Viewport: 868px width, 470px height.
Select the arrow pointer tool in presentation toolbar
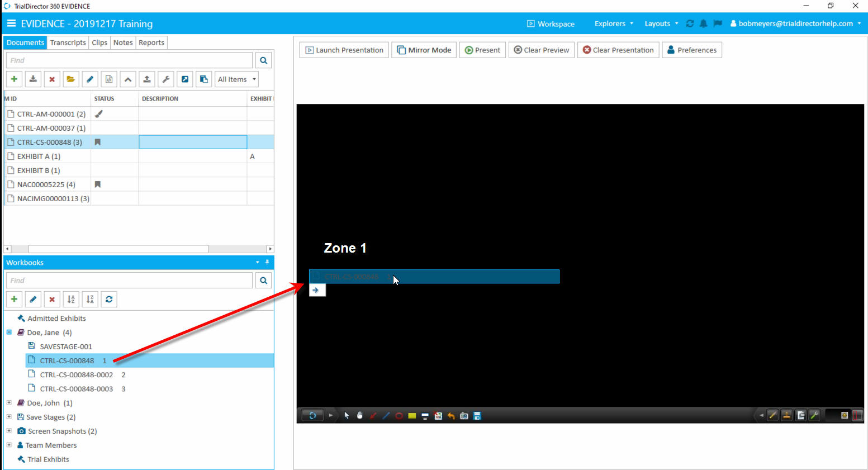(347, 416)
